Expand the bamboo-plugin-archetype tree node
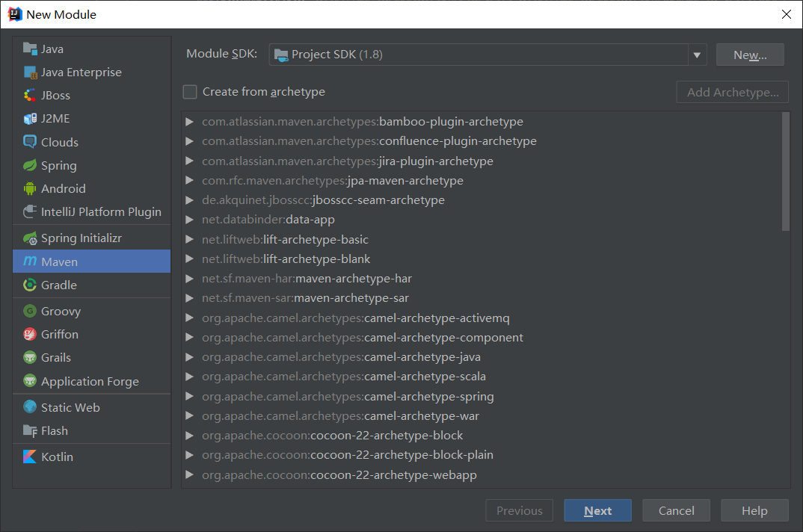This screenshot has height=532, width=803. (x=190, y=122)
